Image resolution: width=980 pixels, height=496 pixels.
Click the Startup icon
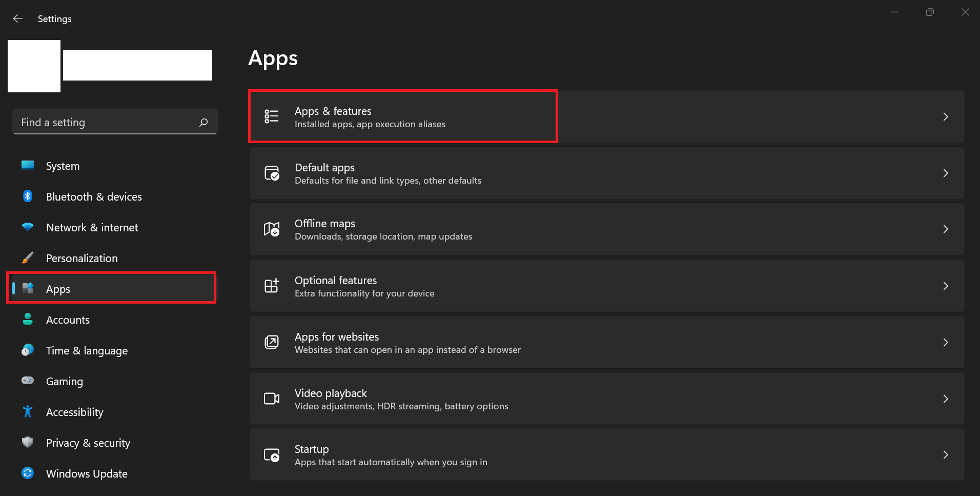pos(272,455)
